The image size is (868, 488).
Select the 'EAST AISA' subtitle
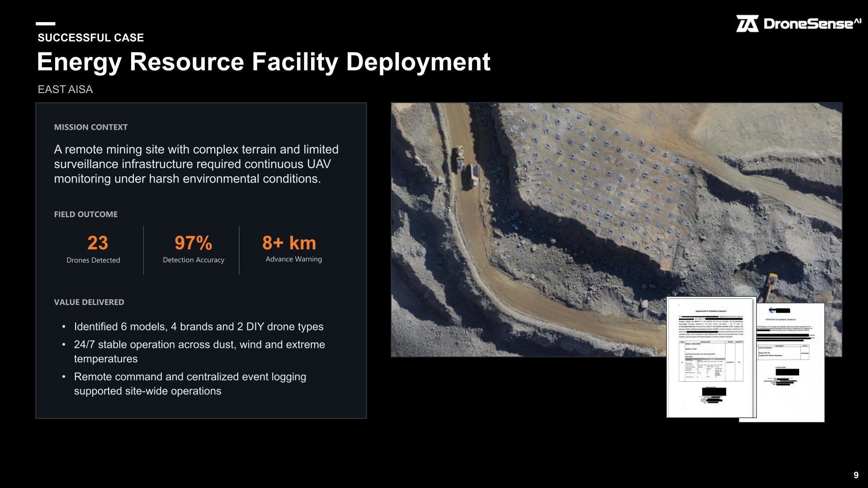[66, 89]
